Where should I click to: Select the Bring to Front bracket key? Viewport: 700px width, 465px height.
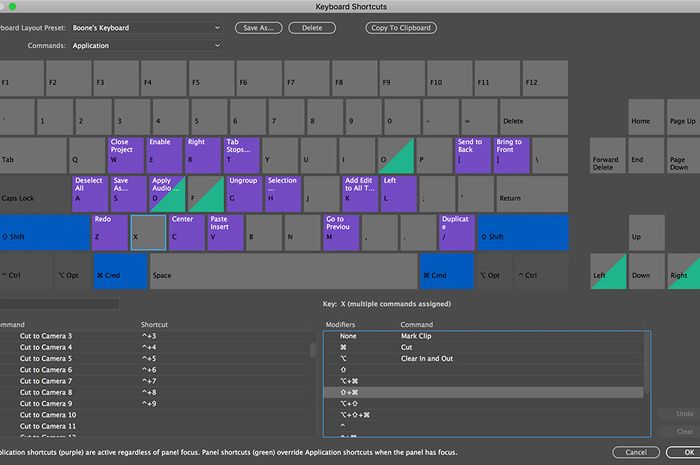(510, 154)
